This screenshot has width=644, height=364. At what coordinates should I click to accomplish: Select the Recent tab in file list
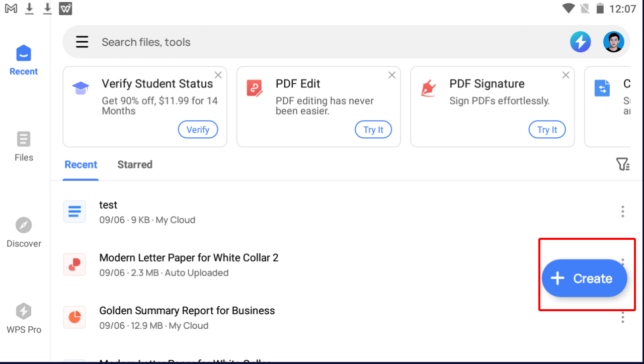click(80, 164)
